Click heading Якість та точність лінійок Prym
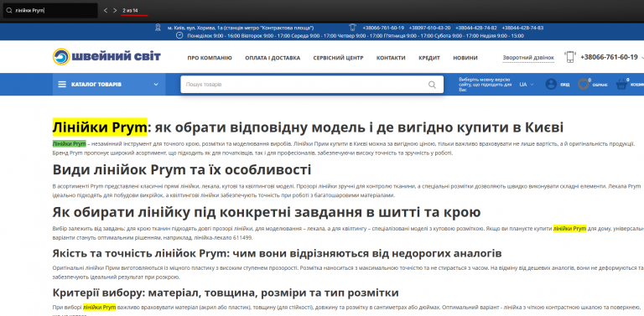 tap(278, 253)
